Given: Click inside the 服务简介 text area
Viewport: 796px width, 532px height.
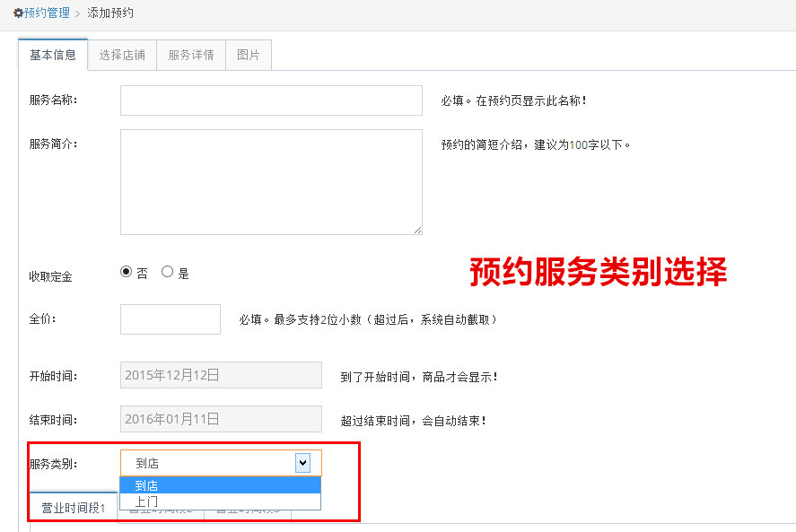Looking at the screenshot, I should [271, 181].
